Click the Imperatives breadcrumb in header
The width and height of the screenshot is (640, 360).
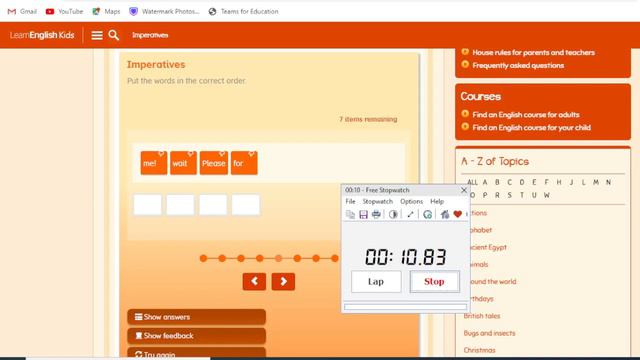click(x=150, y=35)
